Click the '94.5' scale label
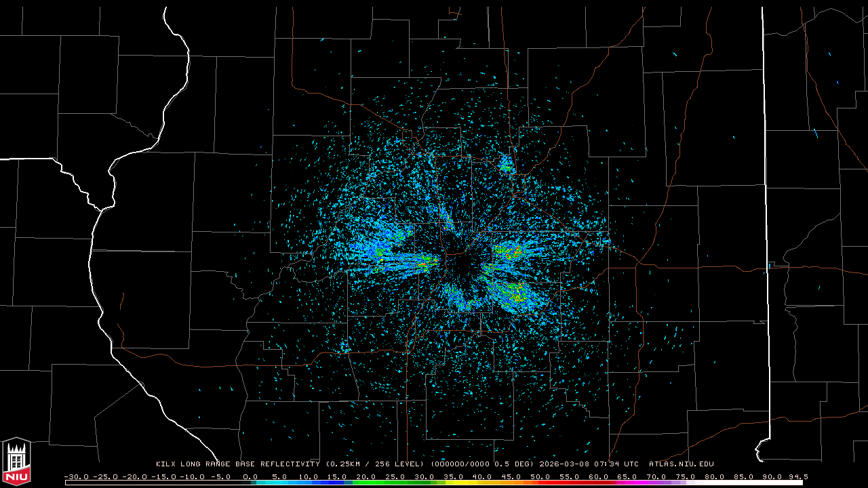This screenshot has height=488, width=868. (x=798, y=477)
